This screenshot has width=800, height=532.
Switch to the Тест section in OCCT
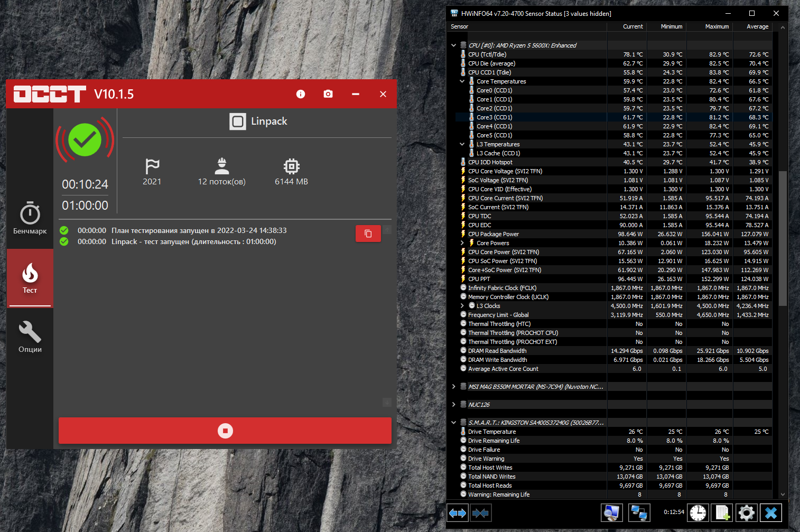pos(30,278)
